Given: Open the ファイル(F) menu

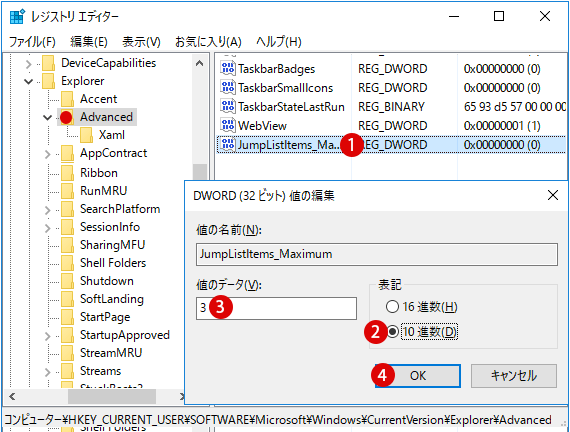Looking at the screenshot, I should (32, 42).
